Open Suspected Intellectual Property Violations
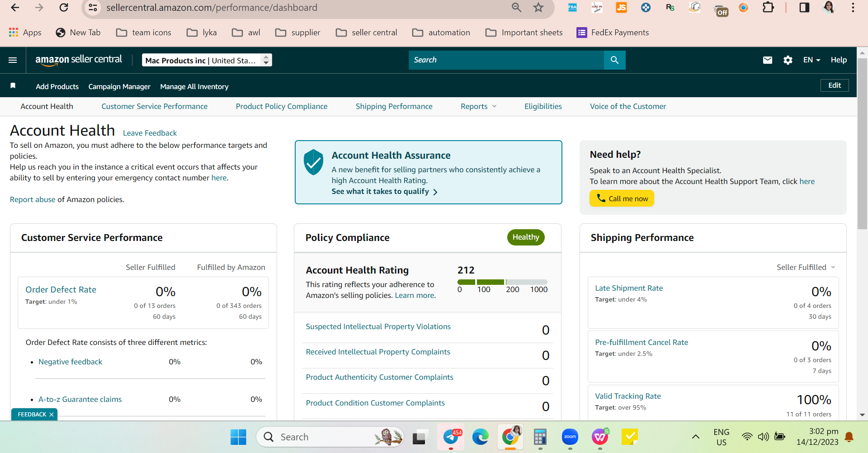The height and width of the screenshot is (453, 868). pos(378,326)
